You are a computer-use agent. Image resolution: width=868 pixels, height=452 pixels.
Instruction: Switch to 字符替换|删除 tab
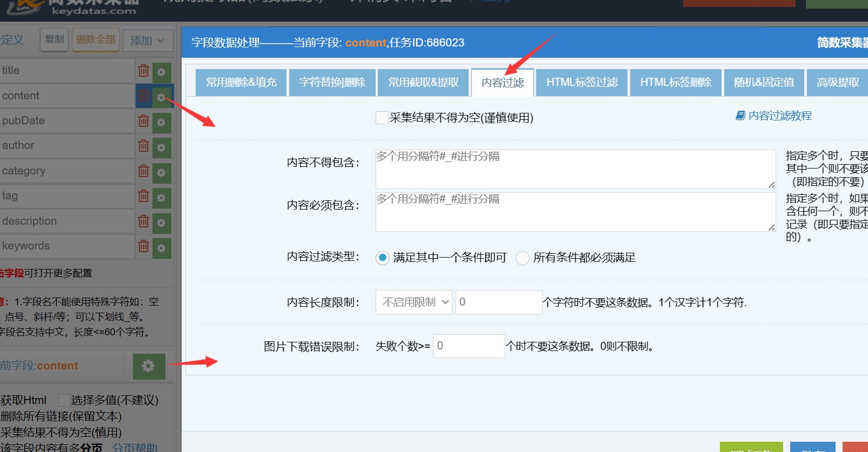(x=332, y=82)
